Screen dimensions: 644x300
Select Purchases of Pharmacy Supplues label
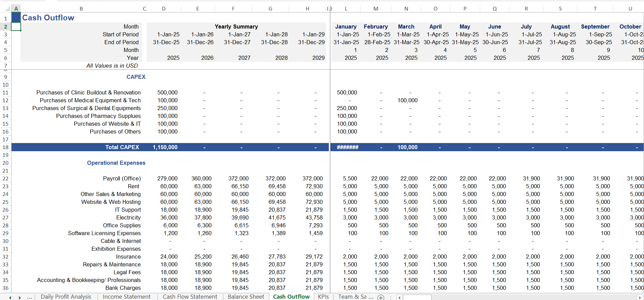(x=98, y=116)
